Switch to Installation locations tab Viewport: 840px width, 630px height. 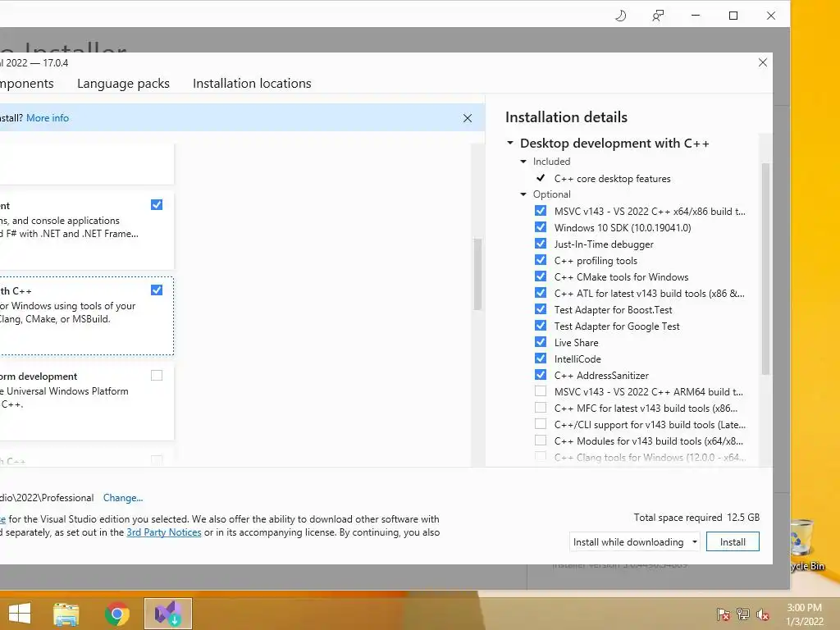coord(252,84)
